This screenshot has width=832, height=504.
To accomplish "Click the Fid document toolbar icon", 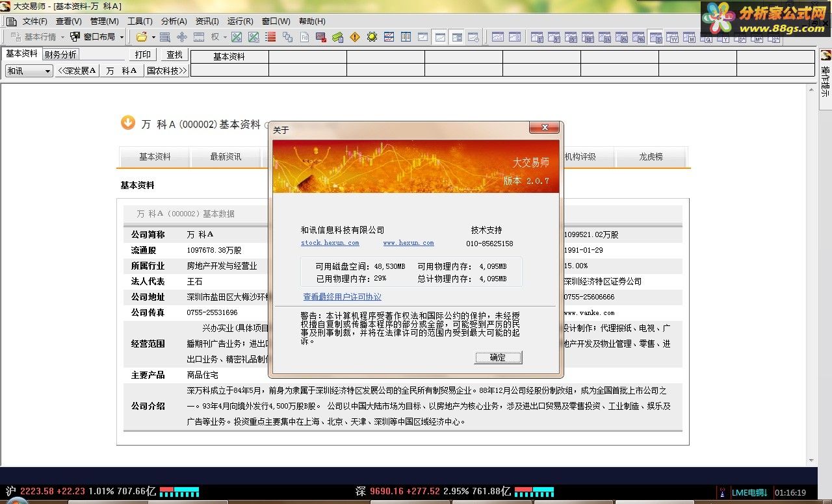I will (x=304, y=37).
